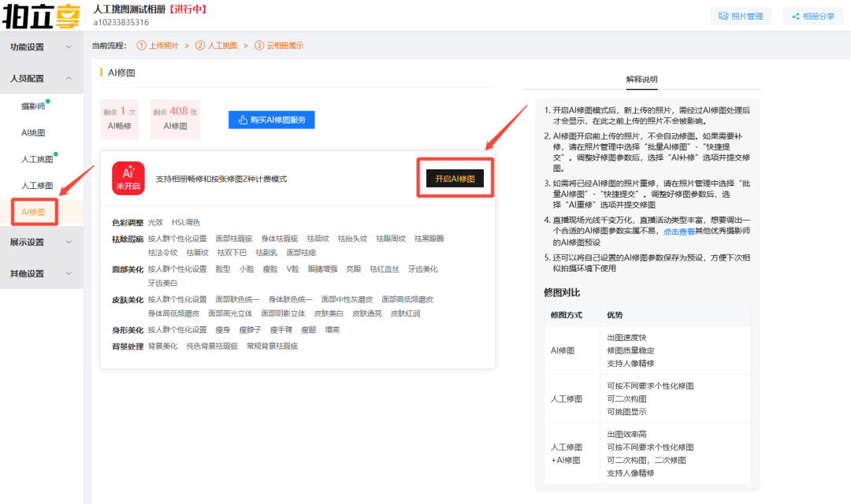The width and height of the screenshot is (851, 504).
Task: Open 人工修图 sidebar item
Action: (37, 186)
